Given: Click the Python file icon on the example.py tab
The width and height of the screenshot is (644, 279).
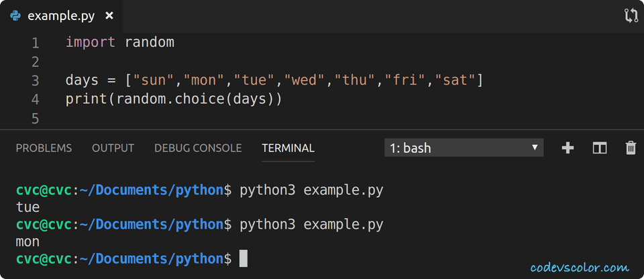Looking at the screenshot, I should coord(17,16).
